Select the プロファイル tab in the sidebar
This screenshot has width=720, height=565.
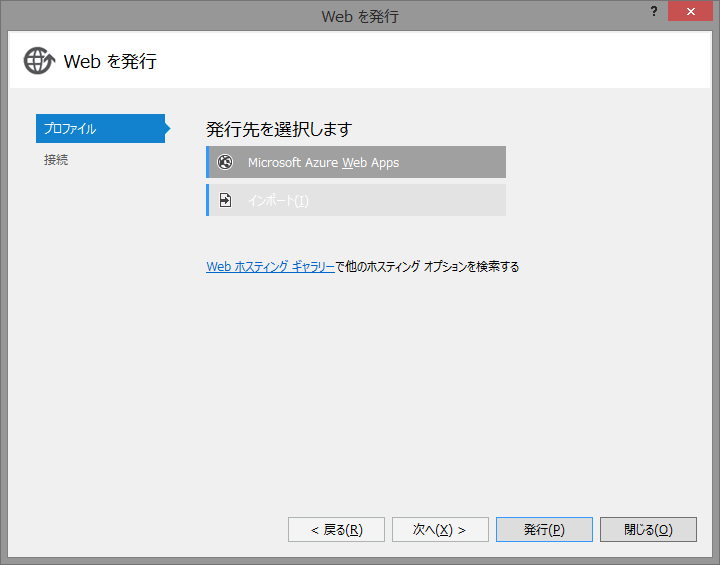99,129
